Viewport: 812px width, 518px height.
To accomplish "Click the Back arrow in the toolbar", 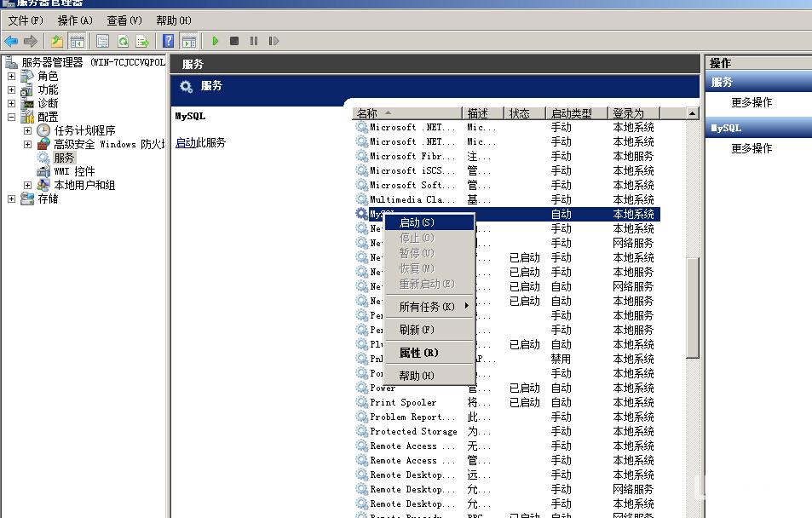I will pyautogui.click(x=11, y=41).
